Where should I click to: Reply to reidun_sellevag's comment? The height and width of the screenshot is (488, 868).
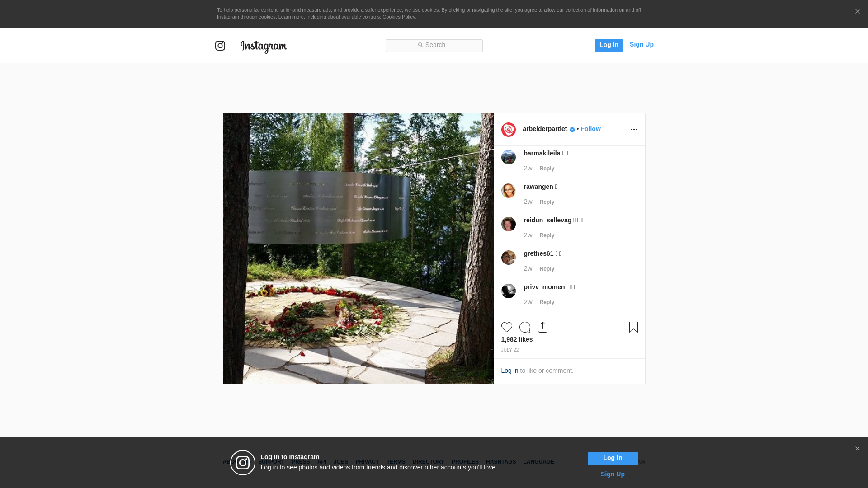[547, 235]
